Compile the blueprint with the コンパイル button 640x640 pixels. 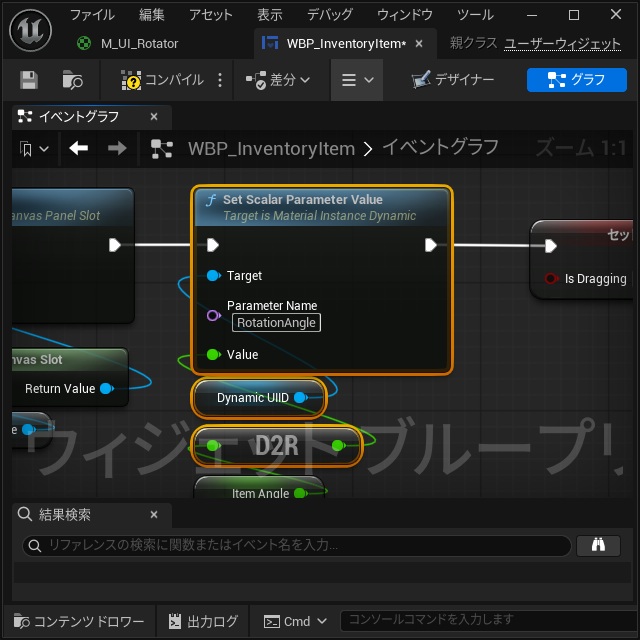[x=162, y=80]
